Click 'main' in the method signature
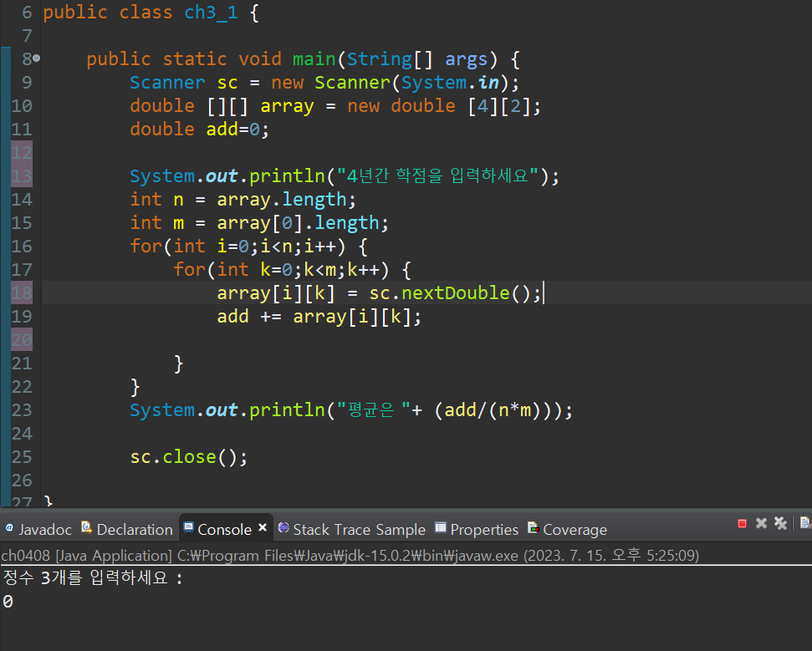The height and width of the screenshot is (651, 812). coord(314,59)
